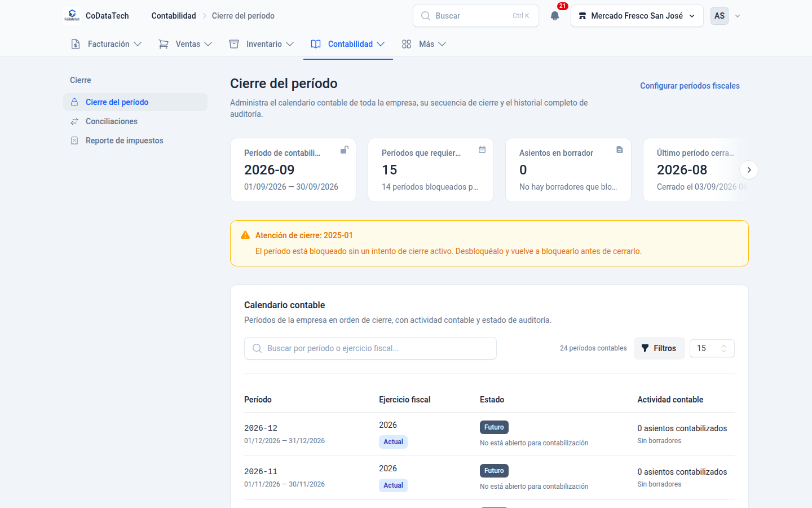The image size is (812, 508).
Task: Click the Facturación invoice icon
Action: (76, 44)
